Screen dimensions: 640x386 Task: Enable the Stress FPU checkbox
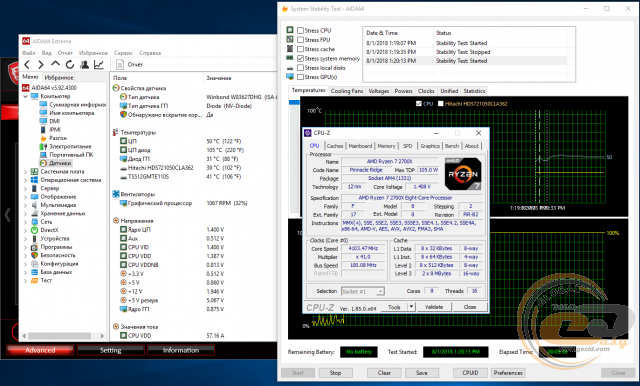tap(300, 40)
